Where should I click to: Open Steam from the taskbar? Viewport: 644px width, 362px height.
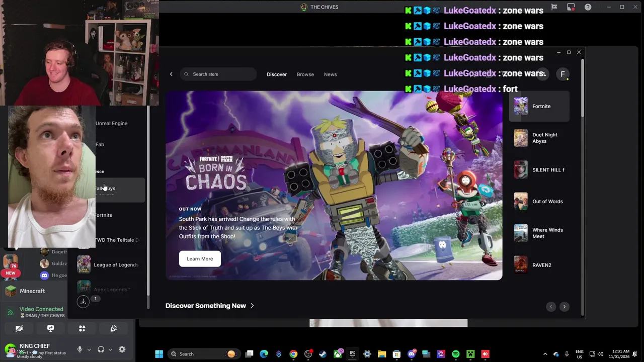tap(323, 354)
